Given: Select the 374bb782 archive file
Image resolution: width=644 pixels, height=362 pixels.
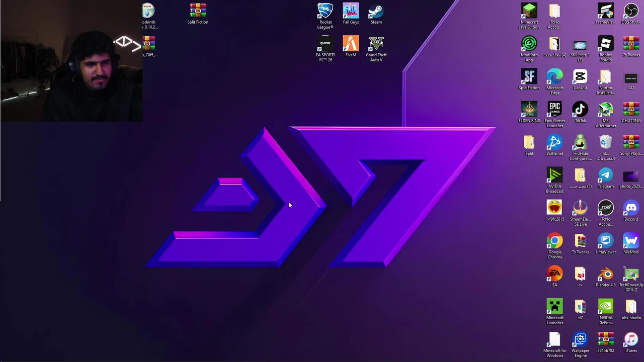Looking at the screenshot, I should pyautogui.click(x=605, y=342).
